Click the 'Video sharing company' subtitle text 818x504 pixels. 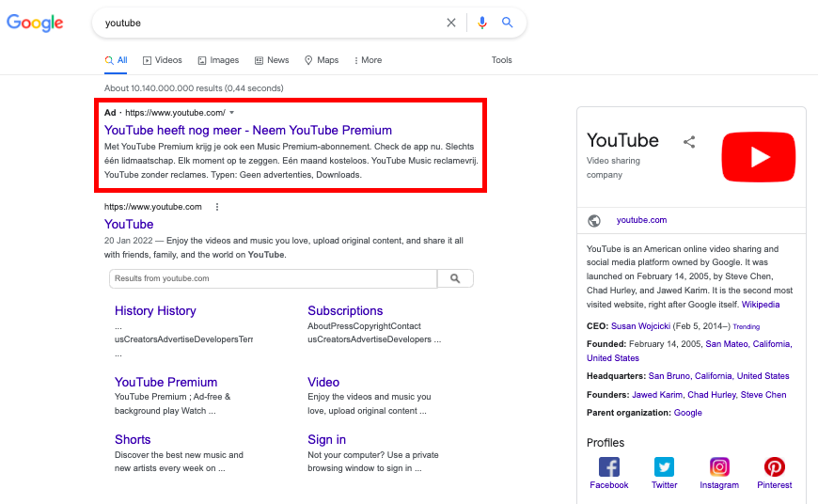coord(613,167)
